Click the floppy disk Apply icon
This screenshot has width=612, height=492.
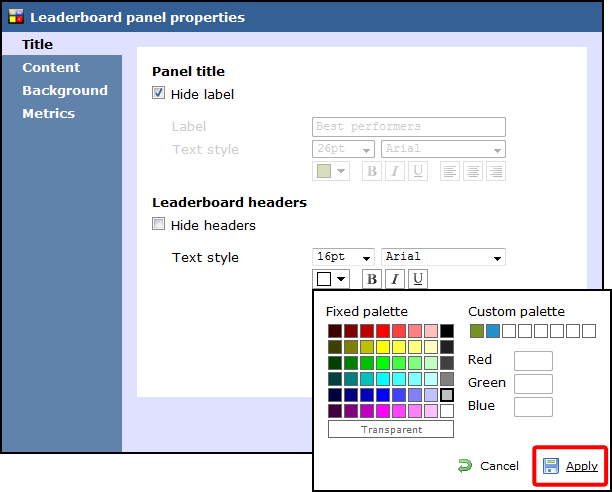(x=551, y=466)
